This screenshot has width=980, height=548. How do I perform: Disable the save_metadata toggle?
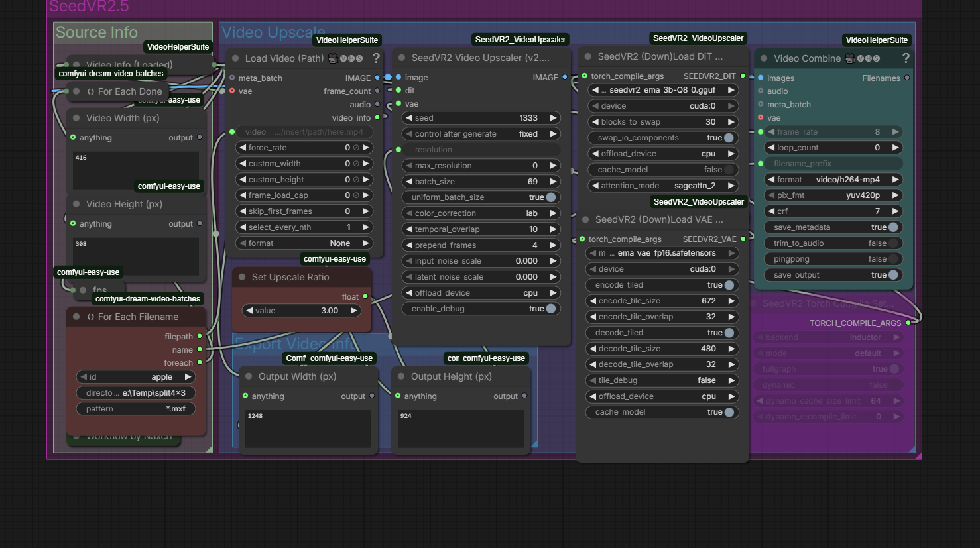point(893,227)
